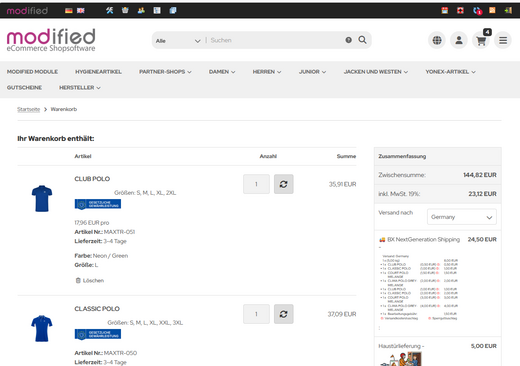Click the 17,96 EUR pro unit price
Viewport: 520px width, 366px height.
point(92,223)
